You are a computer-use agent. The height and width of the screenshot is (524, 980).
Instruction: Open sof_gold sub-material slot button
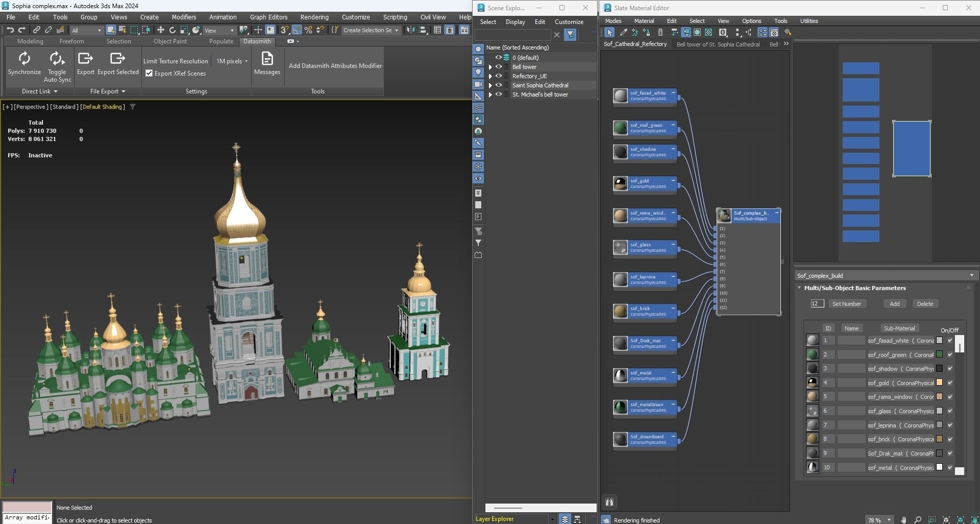tap(900, 383)
